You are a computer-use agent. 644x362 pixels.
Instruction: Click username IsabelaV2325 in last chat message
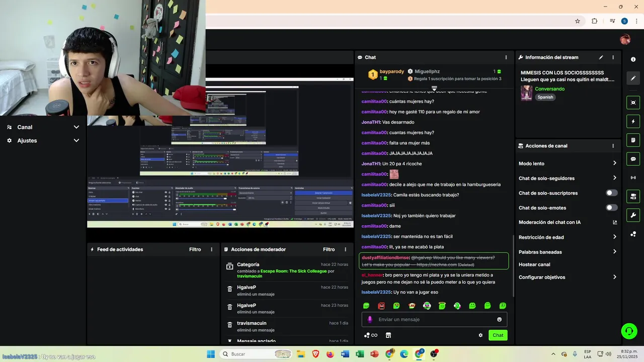click(x=376, y=292)
